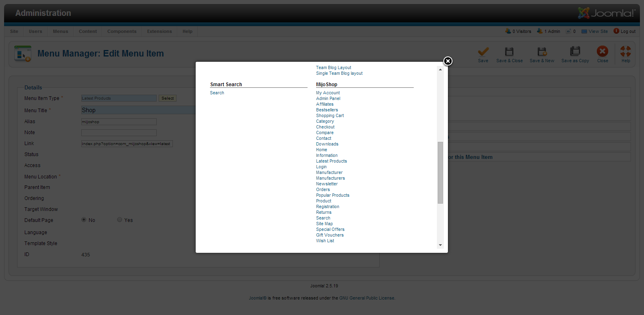Screen dimensions: 644x315
Task: Select the Product menu type
Action: (x=324, y=201)
